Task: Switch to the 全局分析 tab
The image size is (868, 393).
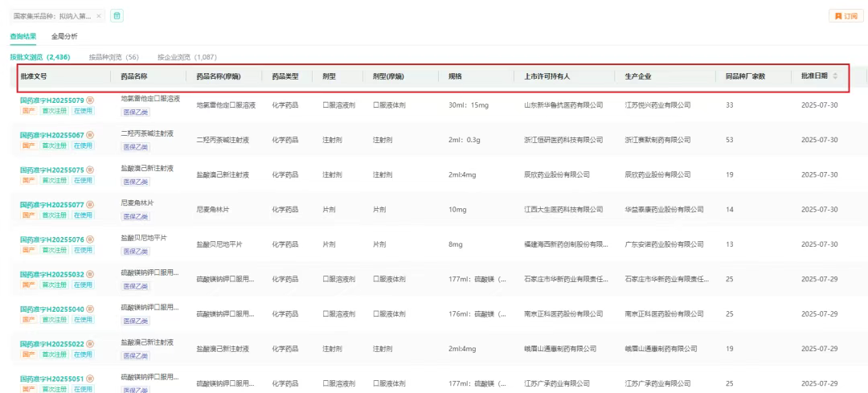Action: click(64, 36)
